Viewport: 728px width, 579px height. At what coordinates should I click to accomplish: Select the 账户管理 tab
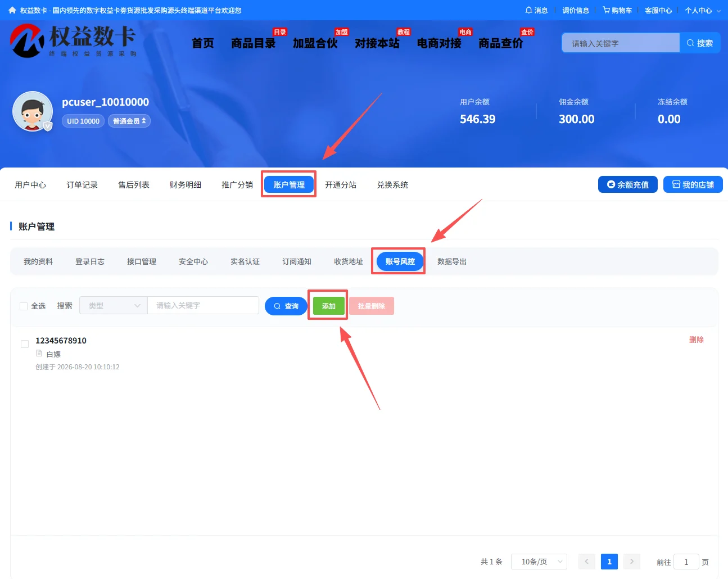pyautogui.click(x=289, y=184)
